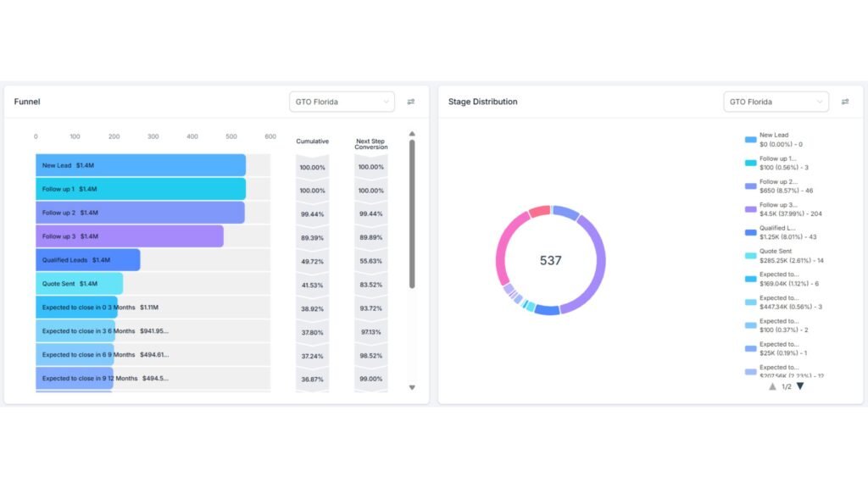Click the Cumulative column header
This screenshot has width=868, height=488.
312,141
